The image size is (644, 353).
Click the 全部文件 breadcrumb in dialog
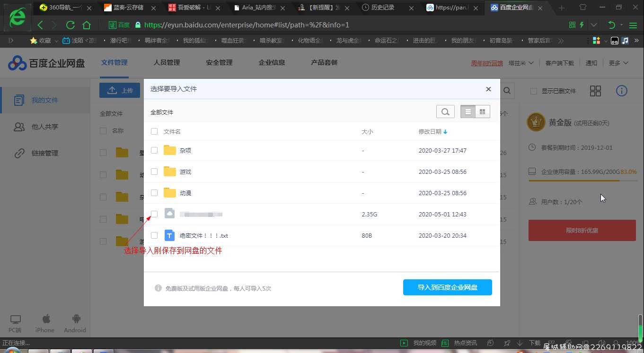pos(162,112)
